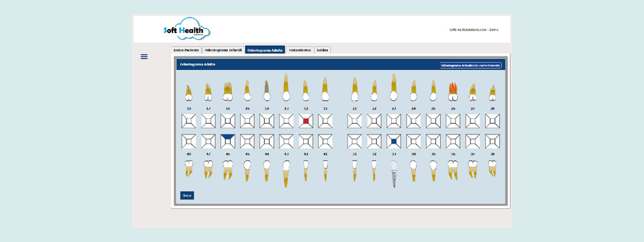644x242 pixels.
Task: Select lower incisor 41 image
Action: point(325,170)
